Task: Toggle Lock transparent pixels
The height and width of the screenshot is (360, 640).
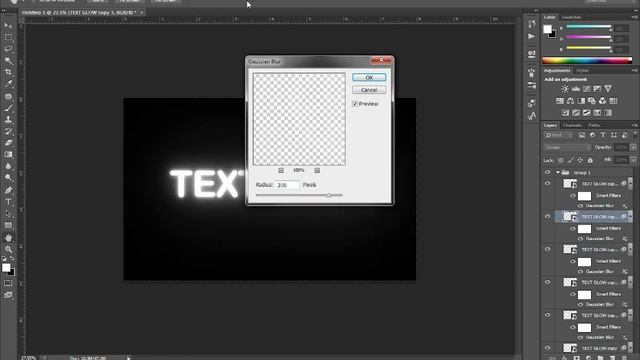Action: 561,160
